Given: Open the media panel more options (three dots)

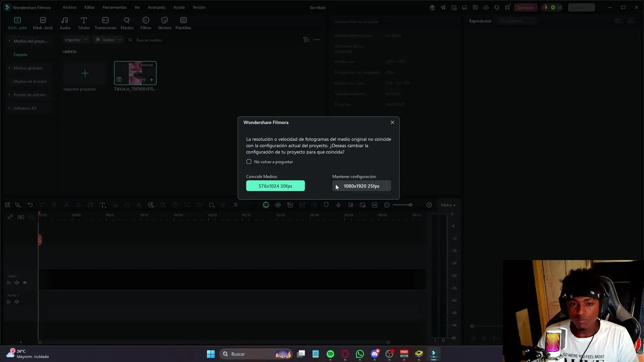Looking at the screenshot, I should pos(316,40).
